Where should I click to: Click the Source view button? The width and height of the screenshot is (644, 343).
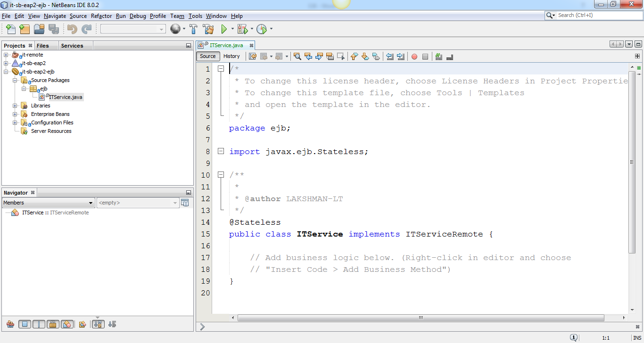[x=208, y=56]
